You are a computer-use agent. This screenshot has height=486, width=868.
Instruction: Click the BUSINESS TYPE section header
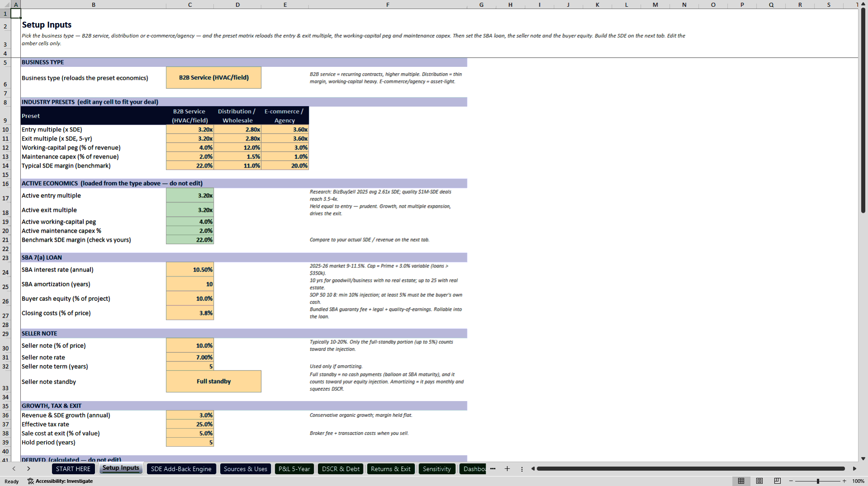pos(42,62)
